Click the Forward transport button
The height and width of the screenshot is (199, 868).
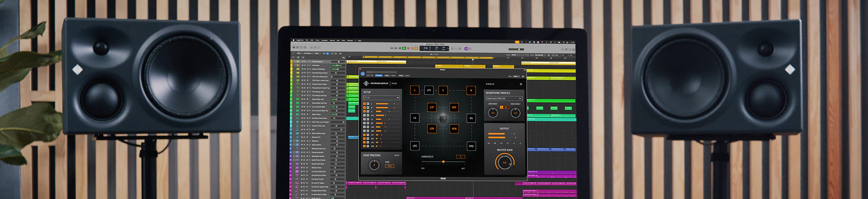pyautogui.click(x=396, y=48)
